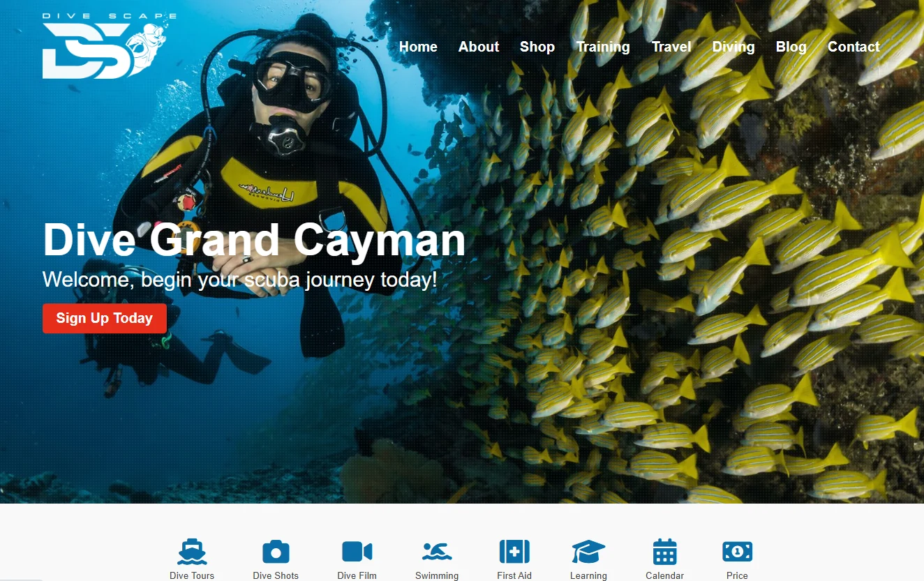Viewport: 924px width, 581px height.
Task: Select the Dive Film label
Action: pos(357,575)
